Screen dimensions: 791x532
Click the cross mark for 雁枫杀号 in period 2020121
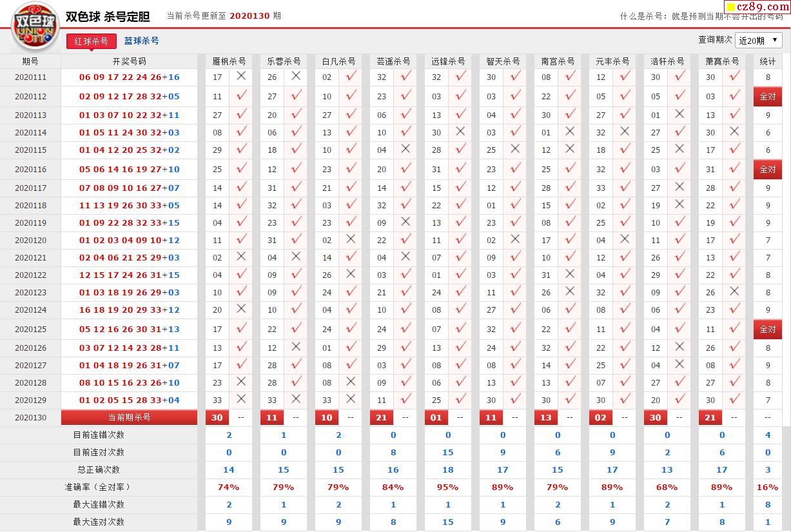[241, 257]
